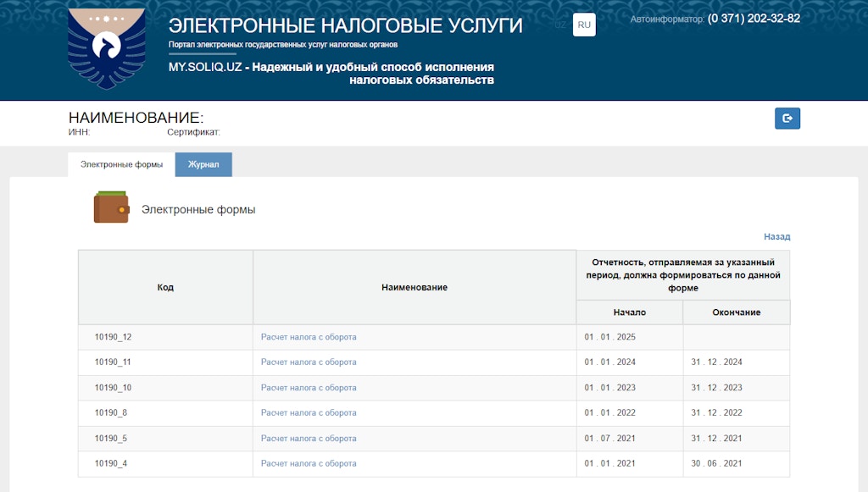Select the RU language button
Image resolution: width=868 pixels, height=492 pixels.
click(584, 25)
